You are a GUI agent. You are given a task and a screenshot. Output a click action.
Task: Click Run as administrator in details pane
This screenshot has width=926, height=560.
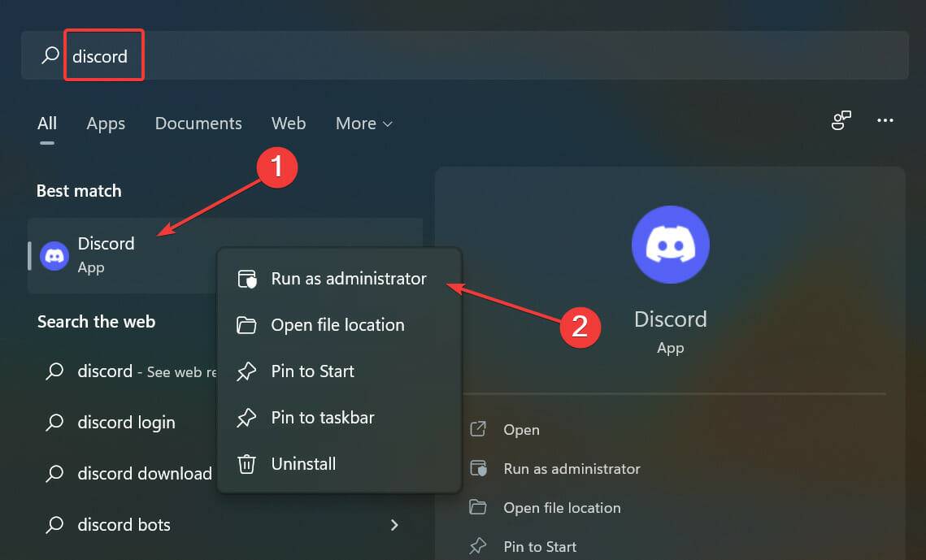point(572,468)
